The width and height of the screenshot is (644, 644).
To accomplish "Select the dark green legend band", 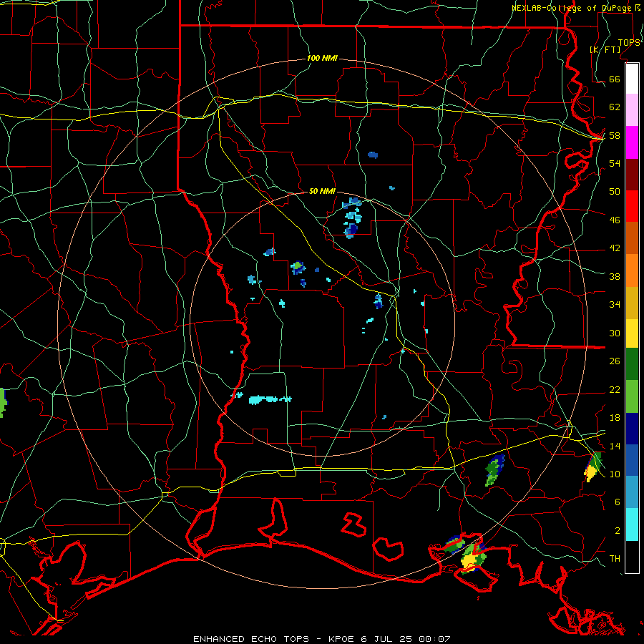I will [x=632, y=364].
